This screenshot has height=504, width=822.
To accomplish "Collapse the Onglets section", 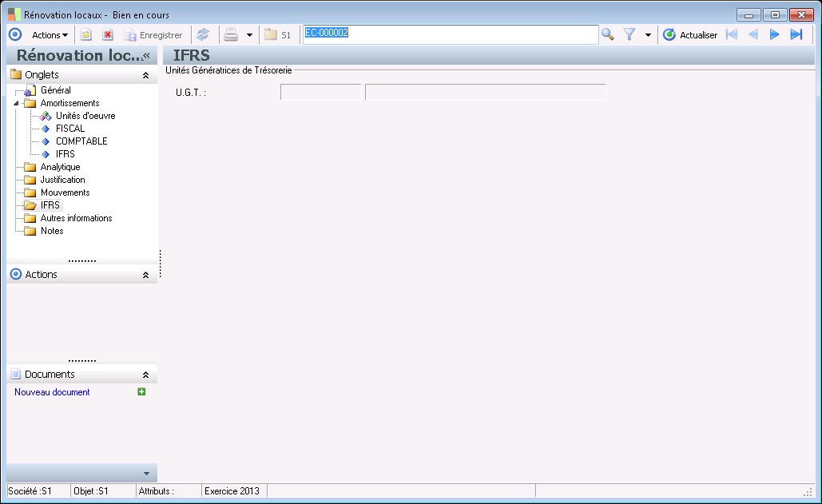I will (x=145, y=75).
